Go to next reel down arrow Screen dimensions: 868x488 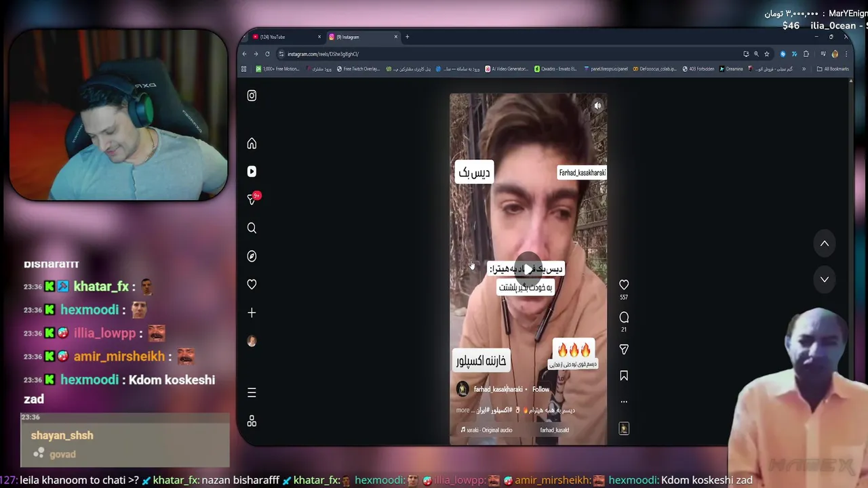[825, 279]
